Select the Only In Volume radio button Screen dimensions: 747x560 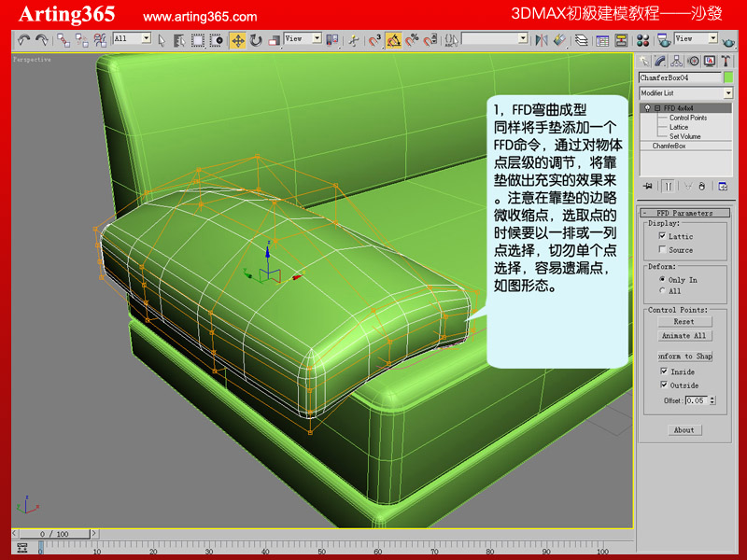662,279
